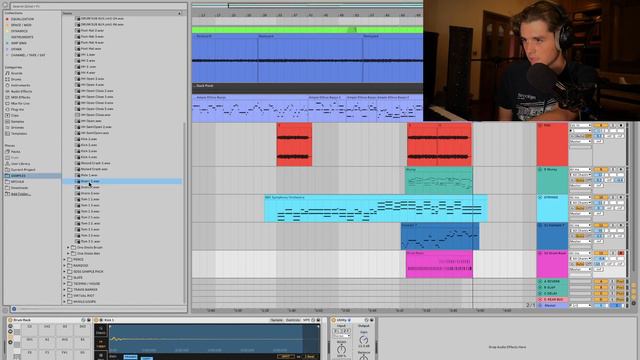
Task: Switch to the Sample tab in Simpler
Action: point(276,320)
